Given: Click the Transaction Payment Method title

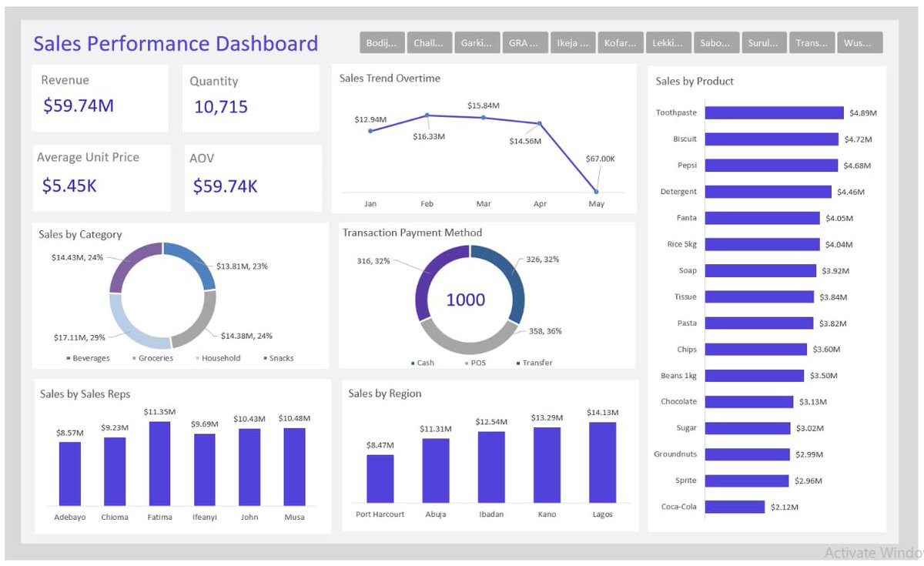Looking at the screenshot, I should (x=412, y=233).
